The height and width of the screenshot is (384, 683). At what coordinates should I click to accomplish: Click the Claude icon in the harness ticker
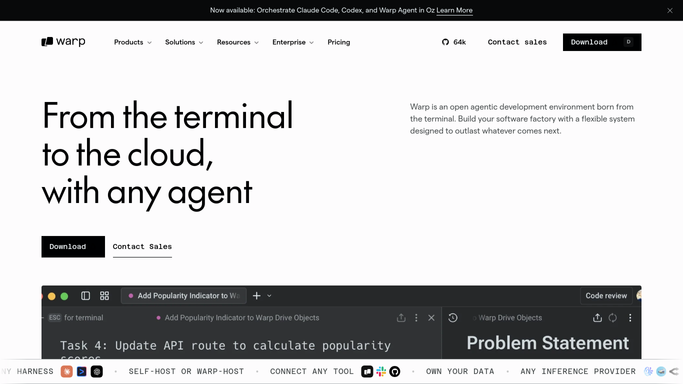(x=67, y=371)
